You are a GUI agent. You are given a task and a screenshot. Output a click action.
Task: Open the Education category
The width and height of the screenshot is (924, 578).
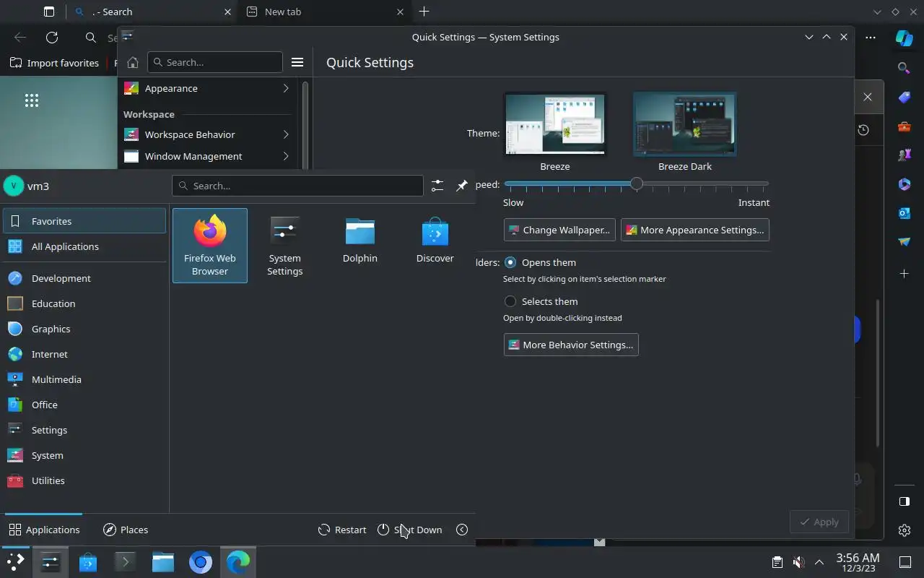click(x=84, y=303)
